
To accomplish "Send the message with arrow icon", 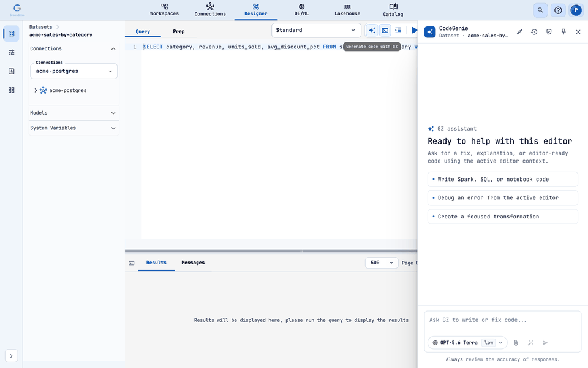I will (x=545, y=342).
